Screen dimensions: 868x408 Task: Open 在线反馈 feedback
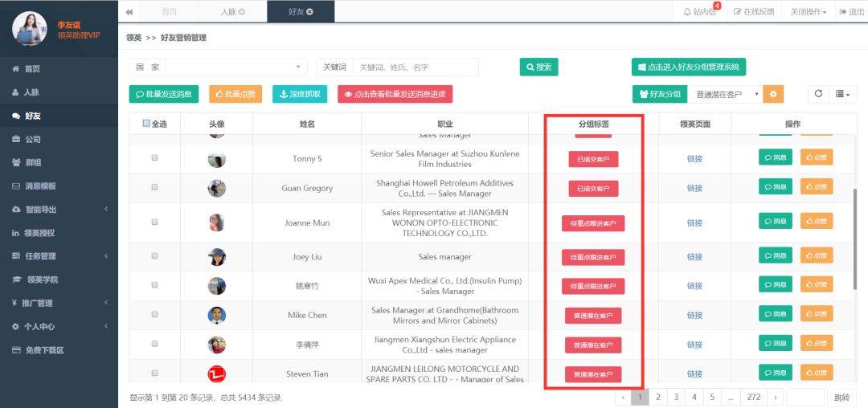click(x=753, y=11)
